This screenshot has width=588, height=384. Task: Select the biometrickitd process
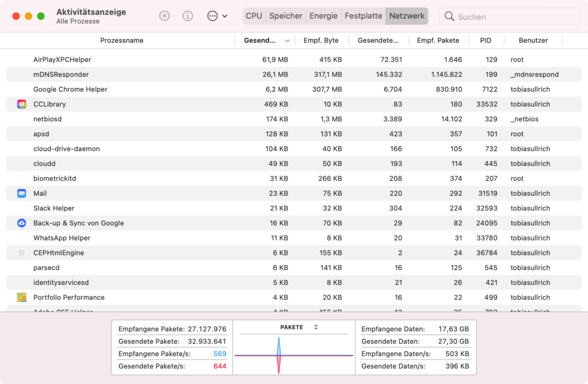click(55, 179)
